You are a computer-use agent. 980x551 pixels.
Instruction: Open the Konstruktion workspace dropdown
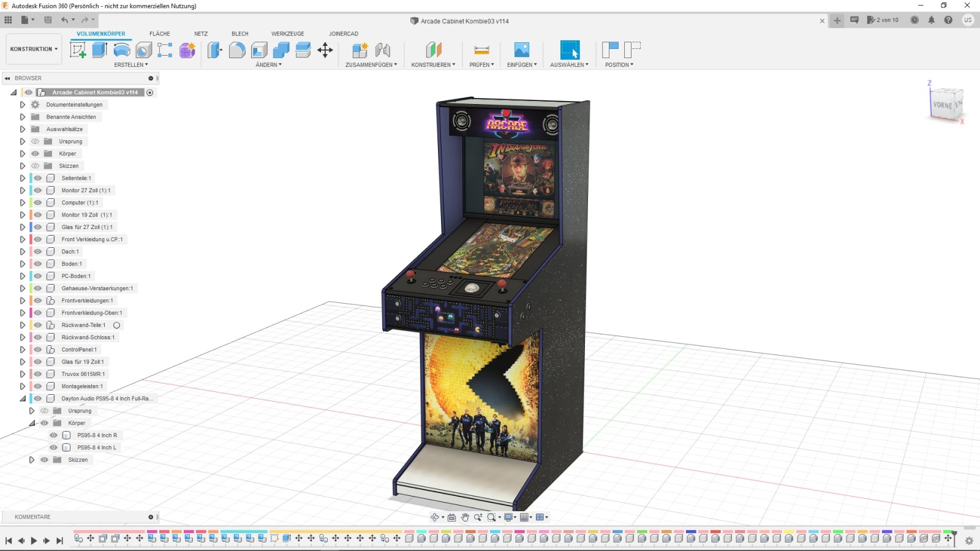click(x=34, y=49)
